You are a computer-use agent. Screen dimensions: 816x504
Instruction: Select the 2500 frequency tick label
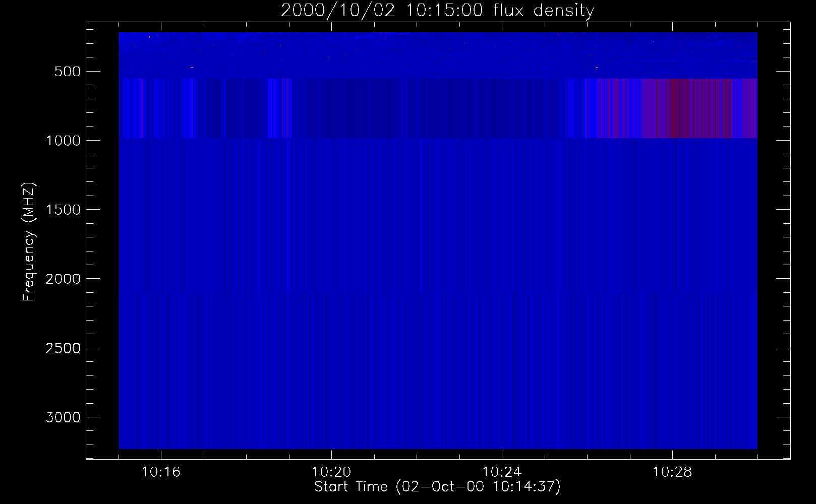64,348
